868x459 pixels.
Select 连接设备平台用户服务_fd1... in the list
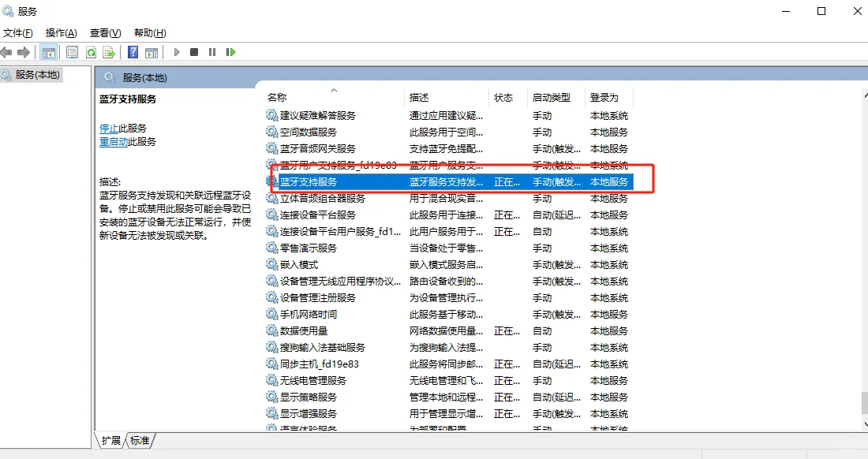point(340,231)
